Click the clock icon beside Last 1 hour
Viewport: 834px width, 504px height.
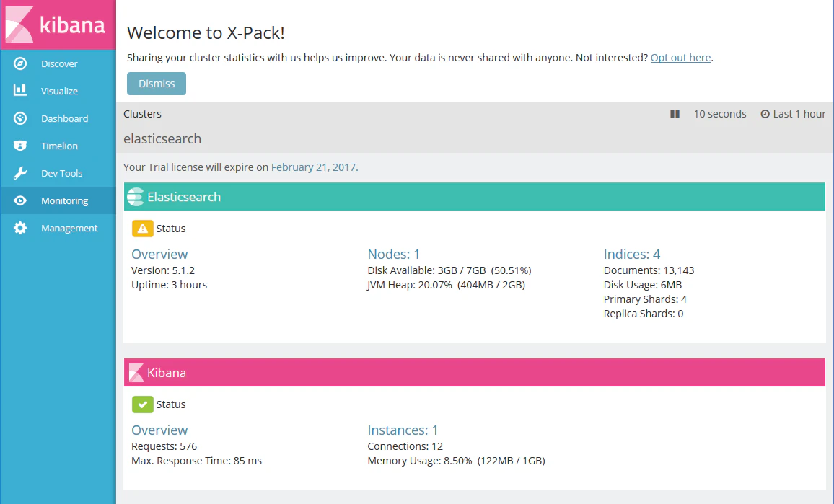(x=765, y=114)
